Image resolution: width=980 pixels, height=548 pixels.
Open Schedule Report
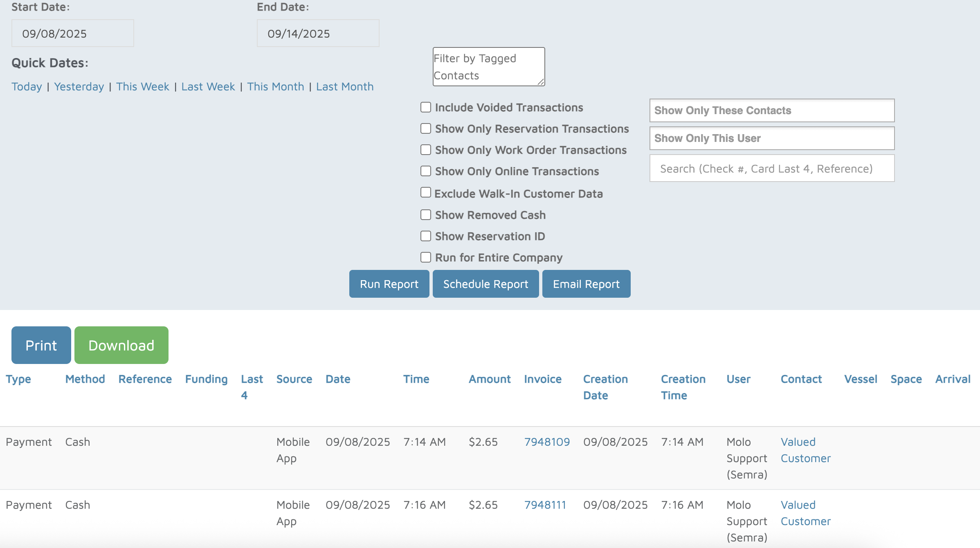tap(486, 284)
